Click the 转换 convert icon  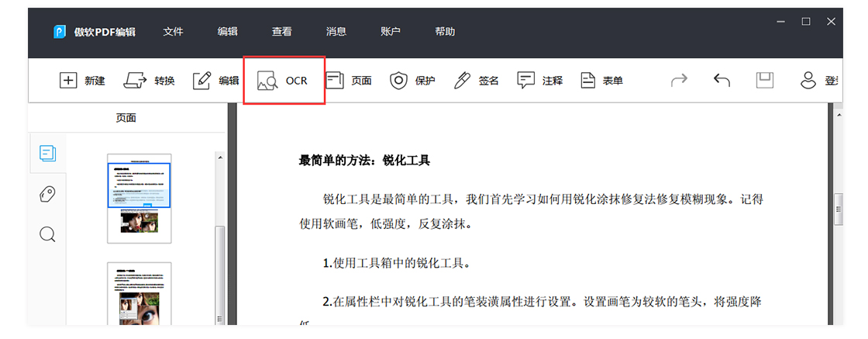point(134,81)
